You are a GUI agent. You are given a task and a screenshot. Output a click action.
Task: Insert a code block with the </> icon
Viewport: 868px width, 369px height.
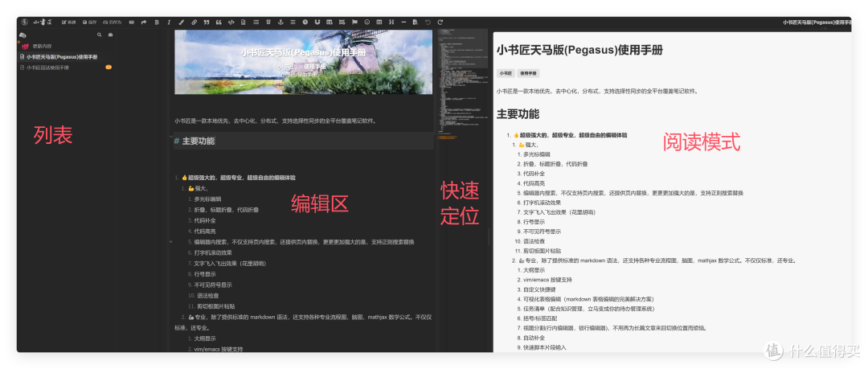tap(231, 23)
